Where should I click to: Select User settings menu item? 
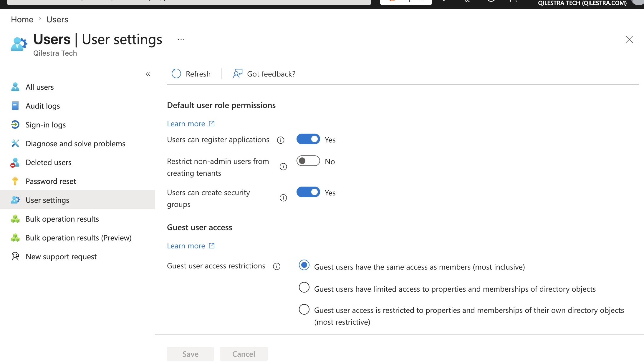click(x=78, y=200)
